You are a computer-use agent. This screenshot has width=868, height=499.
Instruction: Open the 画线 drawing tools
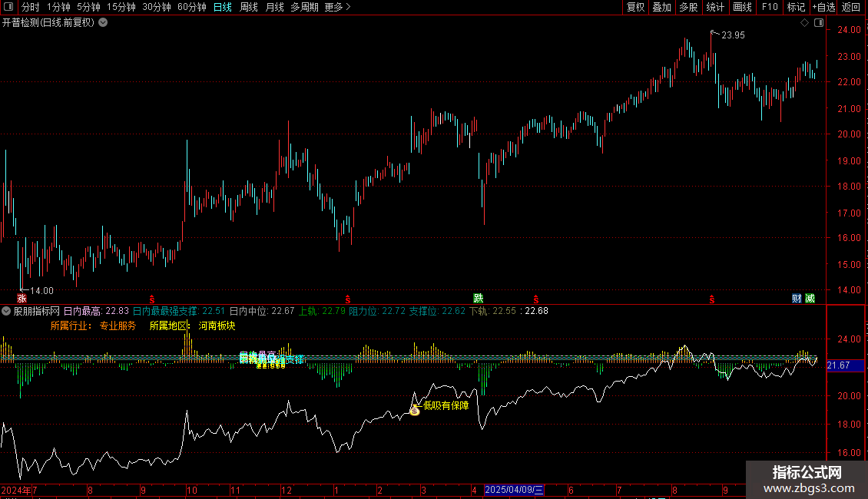coord(742,7)
